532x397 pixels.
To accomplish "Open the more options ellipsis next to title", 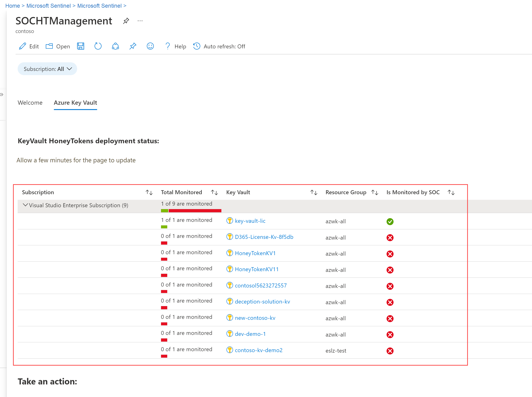I will [140, 21].
